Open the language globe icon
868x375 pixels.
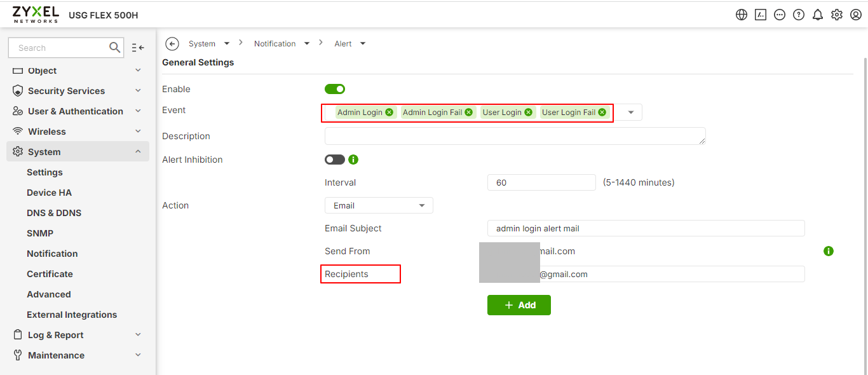coord(742,15)
